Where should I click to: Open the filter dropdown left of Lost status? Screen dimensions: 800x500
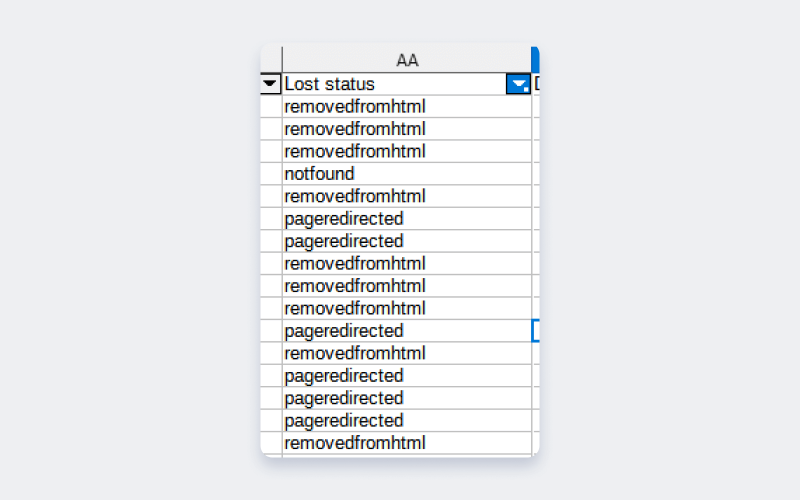click(270, 85)
